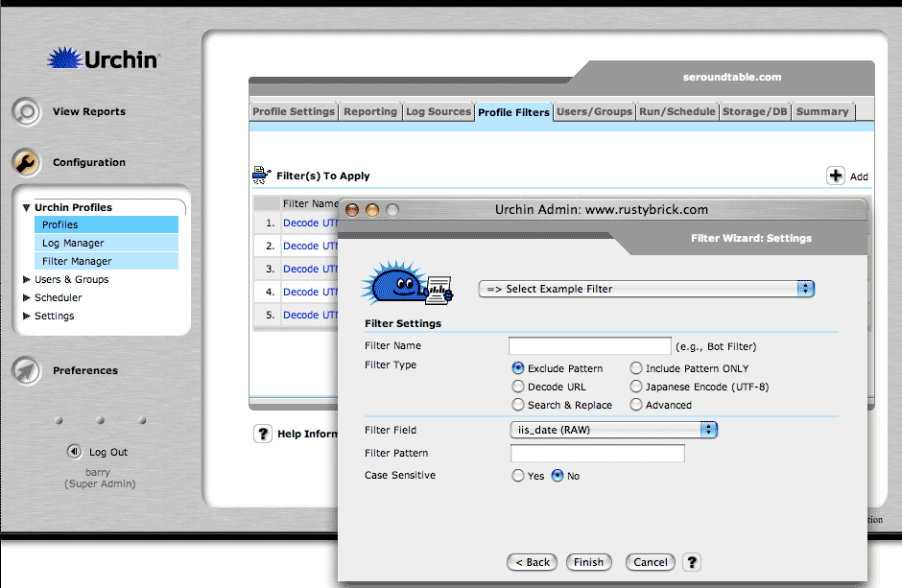This screenshot has height=588, width=902.
Task: Click the Filter(s) To Apply icon
Action: pos(261,175)
